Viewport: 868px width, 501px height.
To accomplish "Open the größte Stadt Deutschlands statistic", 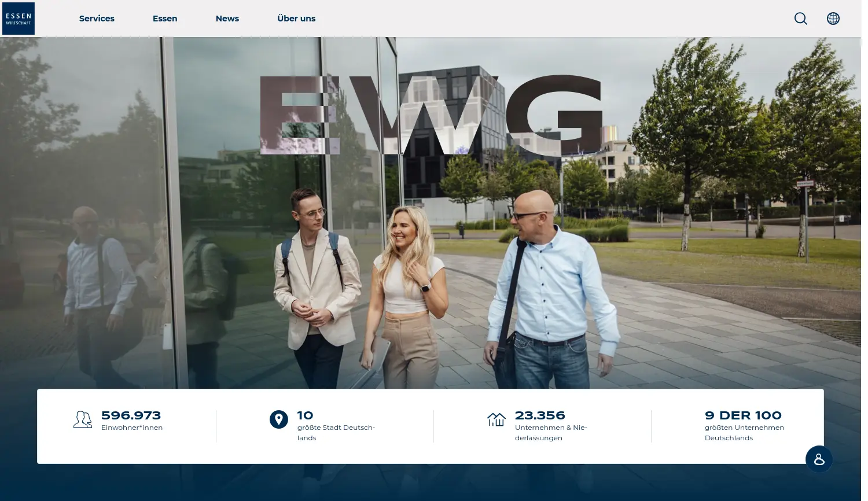I will tap(336, 432).
